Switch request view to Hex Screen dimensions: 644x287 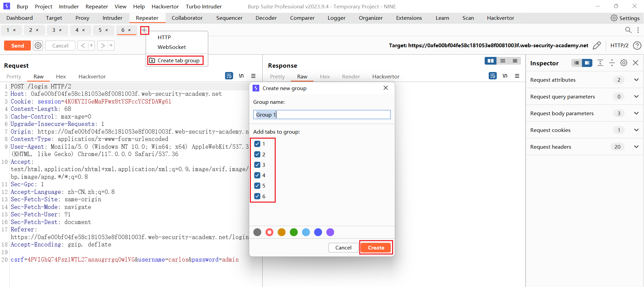61,76
